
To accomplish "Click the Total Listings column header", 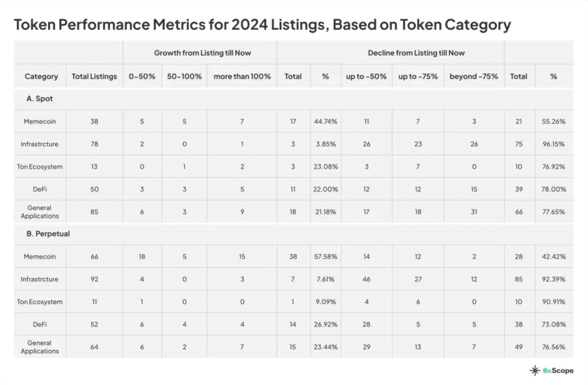I will pyautogui.click(x=94, y=76).
